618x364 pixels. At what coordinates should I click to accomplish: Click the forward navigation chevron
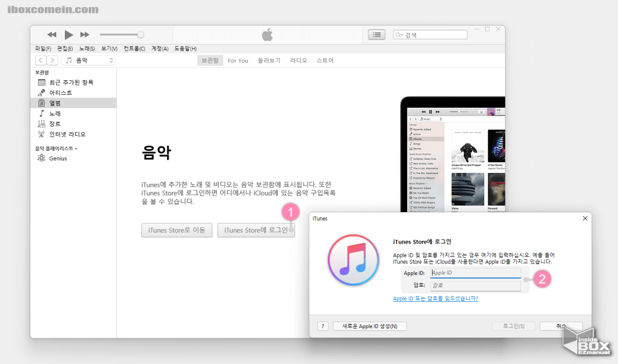(x=52, y=60)
